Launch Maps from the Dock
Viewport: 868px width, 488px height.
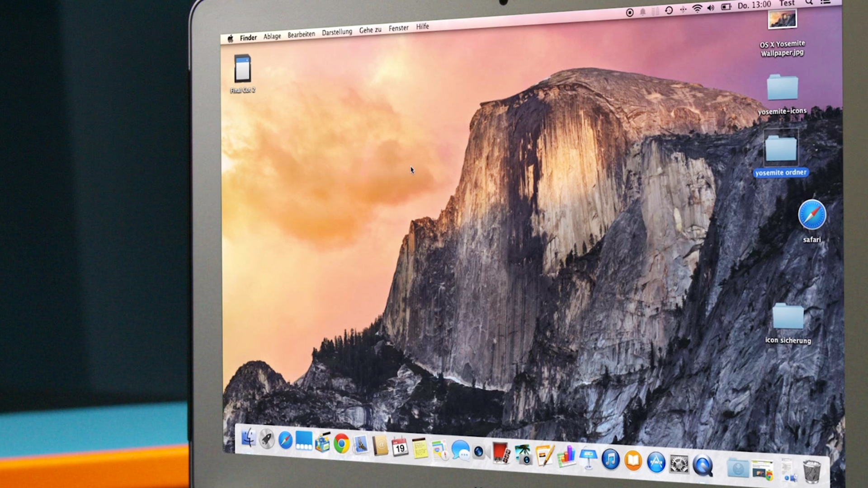tap(439, 450)
